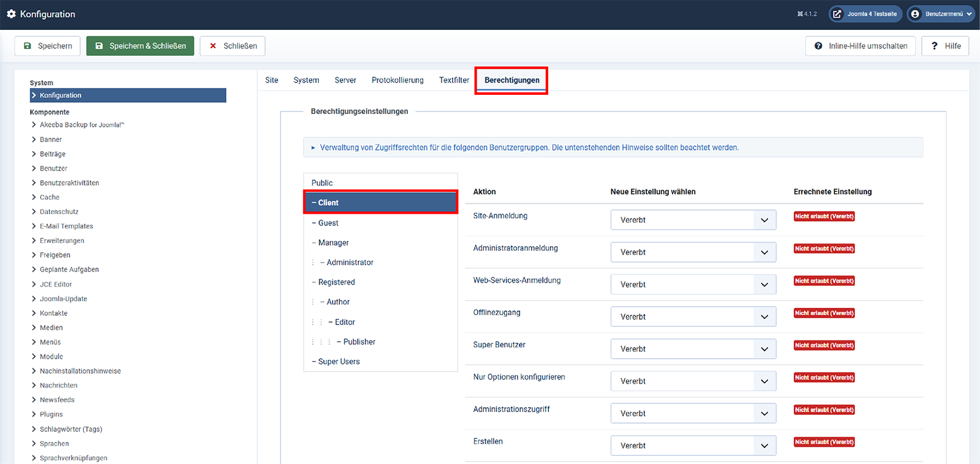Image resolution: width=980 pixels, height=464 pixels.
Task: Open the Site-Anmeldung Vererbt dropdown
Action: [693, 220]
